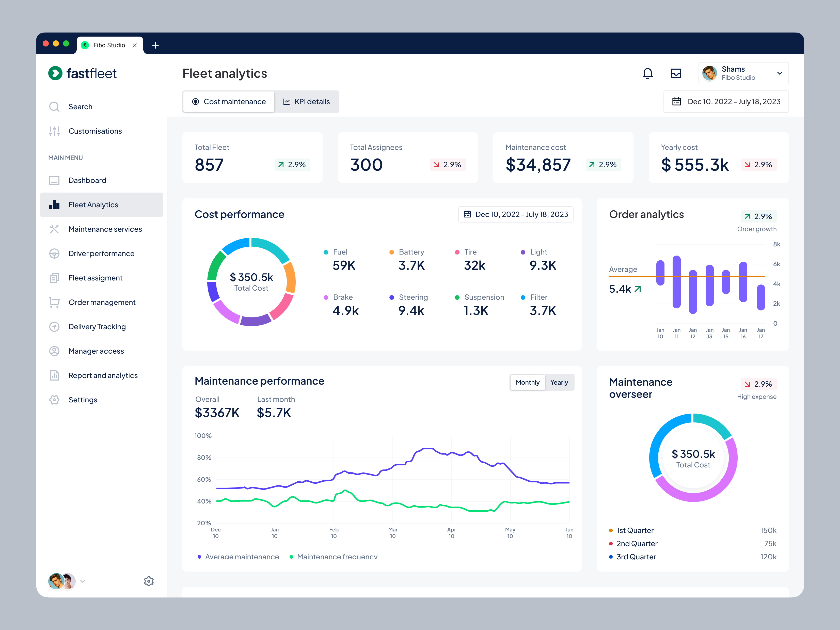840x630 pixels.
Task: Toggle Average maintenance legend series
Action: [238, 557]
